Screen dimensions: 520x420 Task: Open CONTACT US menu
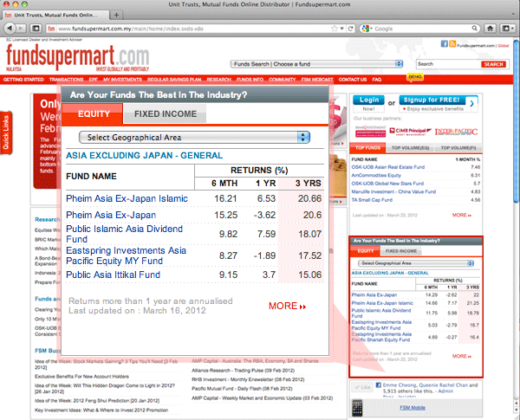coord(353,80)
